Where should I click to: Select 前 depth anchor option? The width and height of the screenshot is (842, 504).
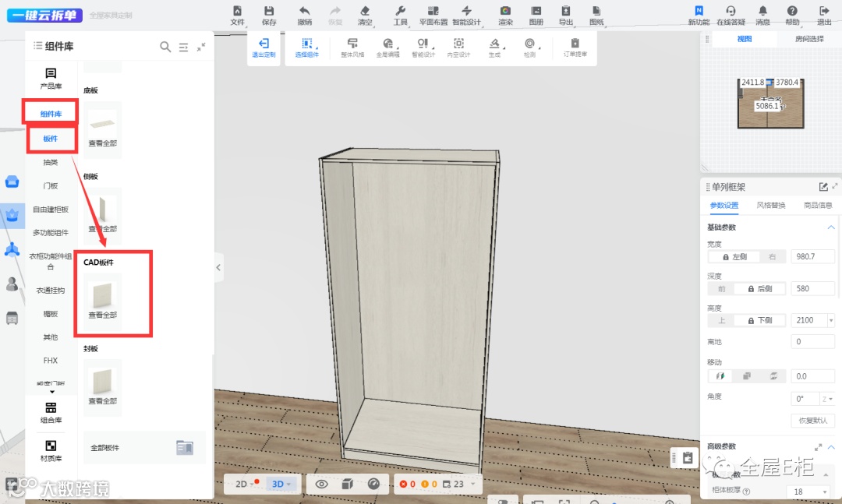[721, 288]
